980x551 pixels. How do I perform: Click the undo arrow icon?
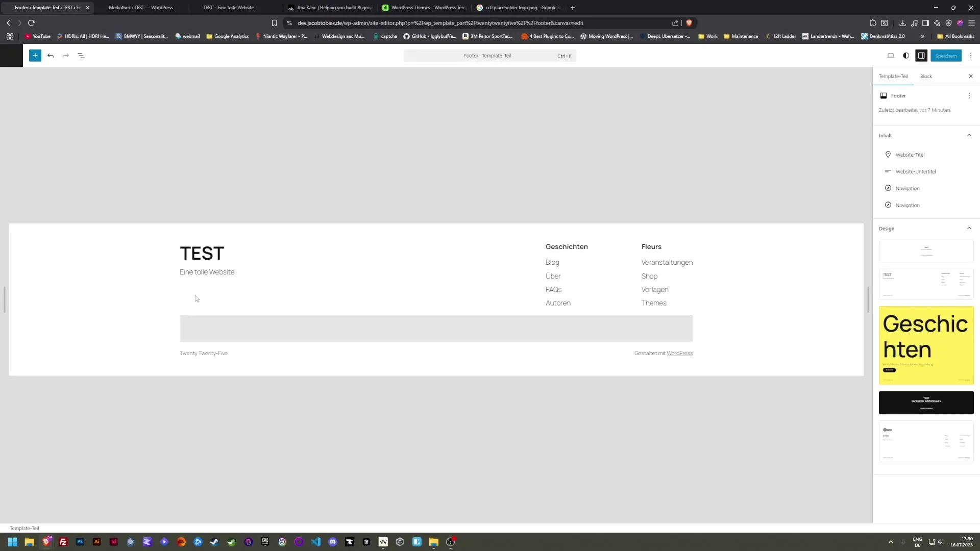[51, 56]
